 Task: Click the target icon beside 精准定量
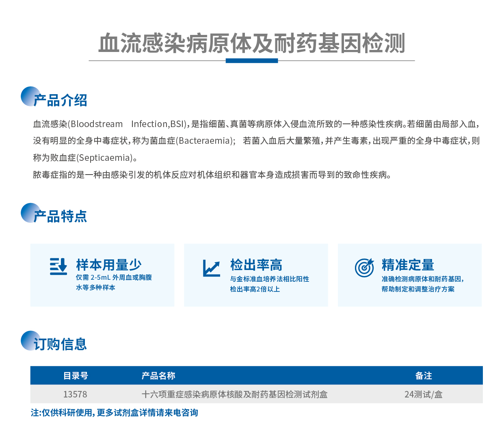[x=364, y=268]
